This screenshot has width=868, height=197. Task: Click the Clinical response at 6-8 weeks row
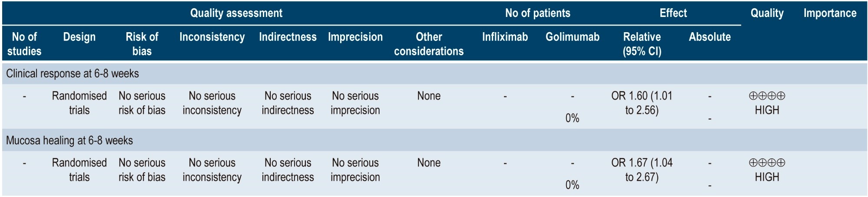73,73
